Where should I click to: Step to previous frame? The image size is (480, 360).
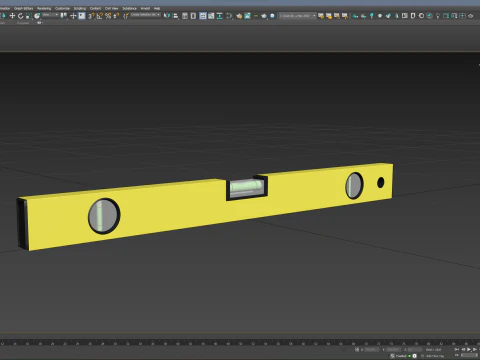(463, 349)
